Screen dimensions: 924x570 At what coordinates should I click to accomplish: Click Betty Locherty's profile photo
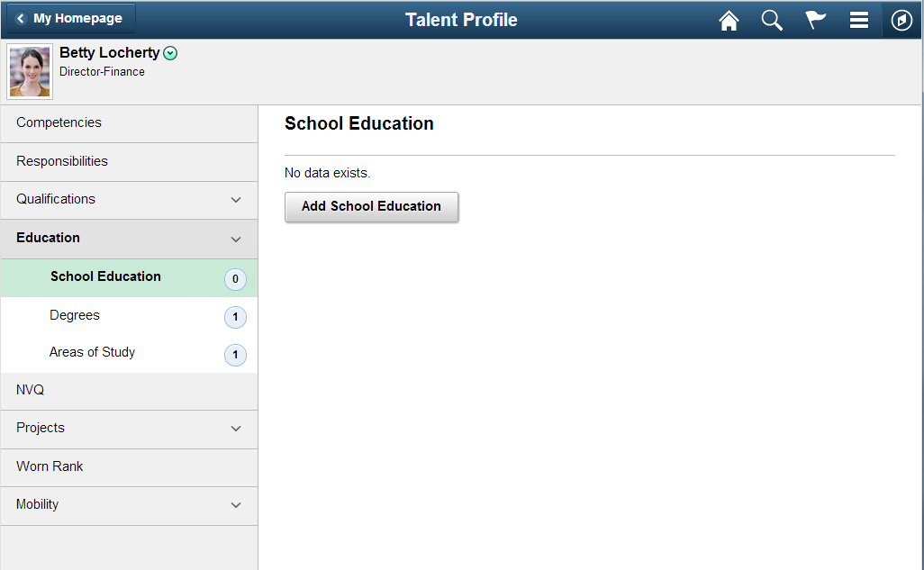point(30,71)
